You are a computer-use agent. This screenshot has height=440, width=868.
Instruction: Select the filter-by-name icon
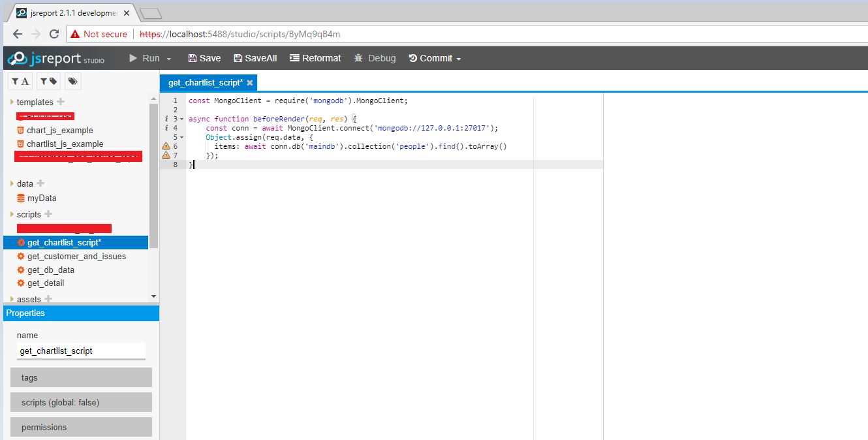click(20, 80)
